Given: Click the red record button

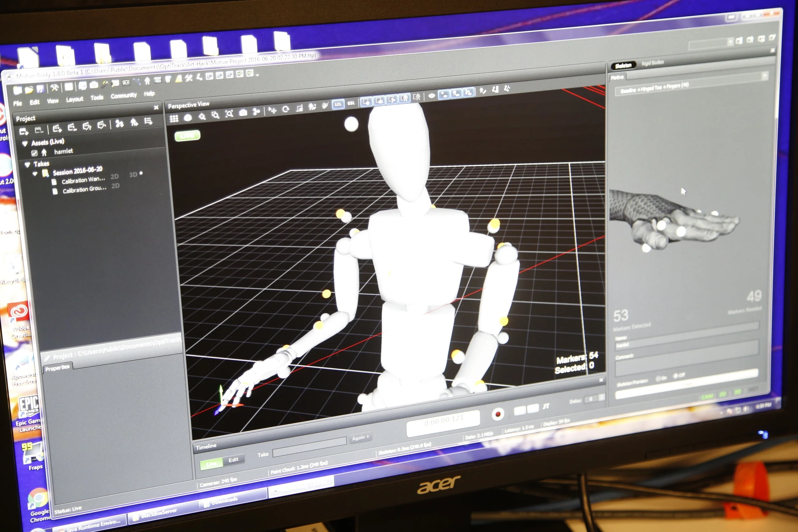Looking at the screenshot, I should (498, 414).
